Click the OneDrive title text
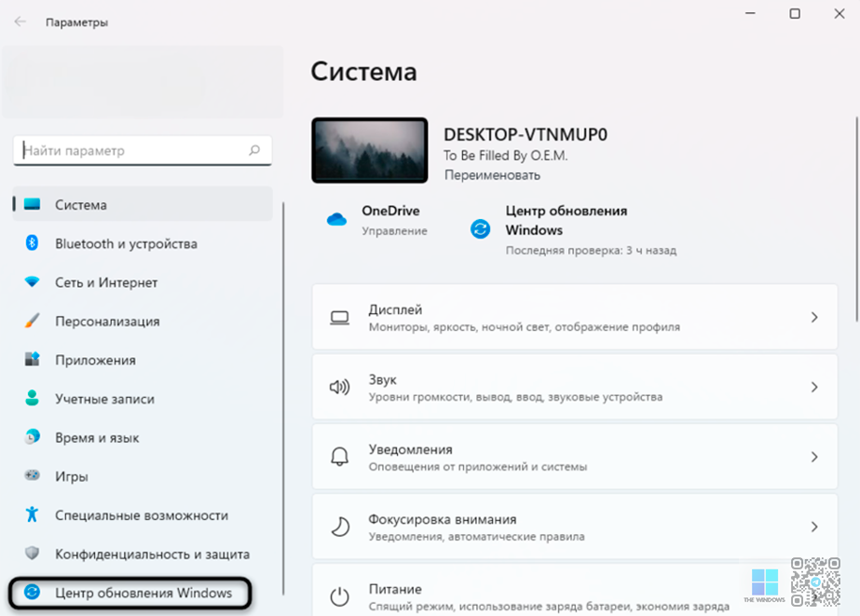The width and height of the screenshot is (860, 616). pyautogui.click(x=390, y=211)
